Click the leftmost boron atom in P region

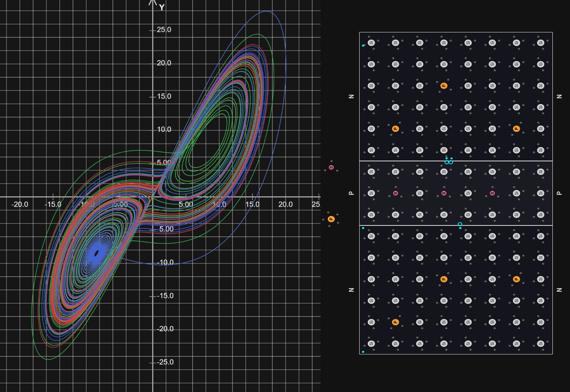click(x=395, y=193)
